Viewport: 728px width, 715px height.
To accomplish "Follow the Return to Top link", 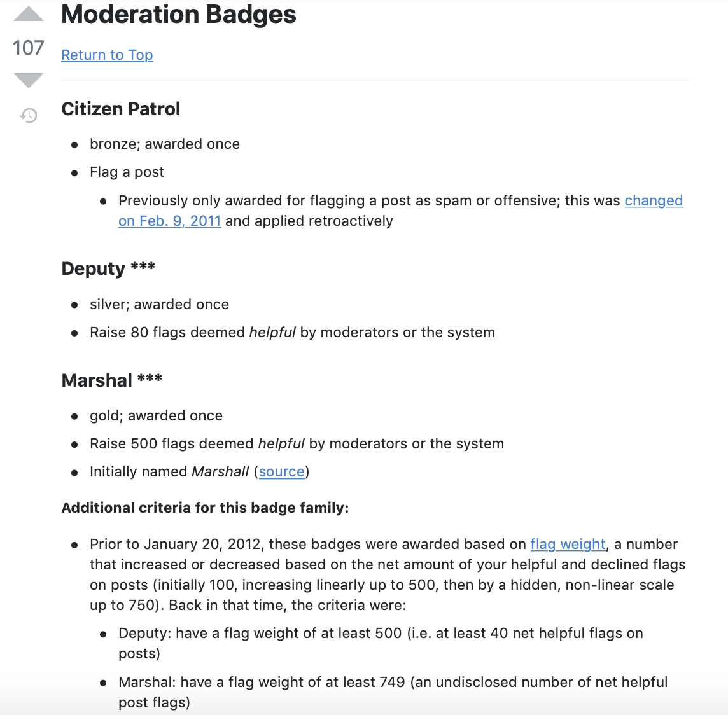I will pos(107,55).
